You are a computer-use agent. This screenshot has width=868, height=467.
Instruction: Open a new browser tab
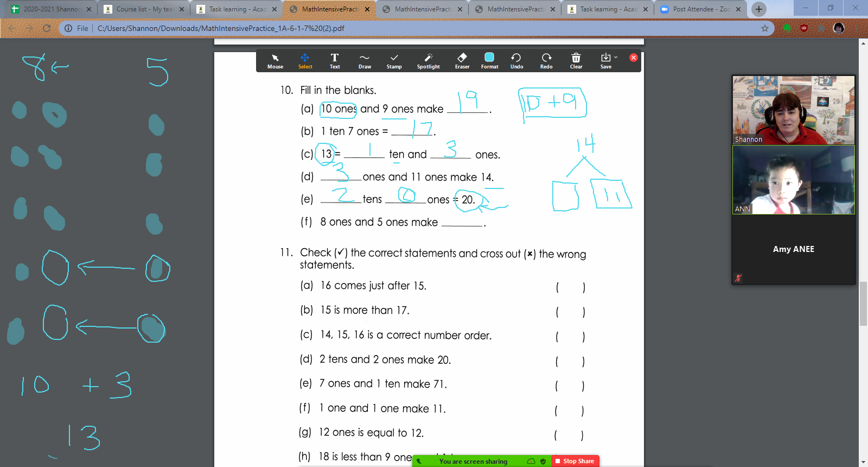click(758, 9)
